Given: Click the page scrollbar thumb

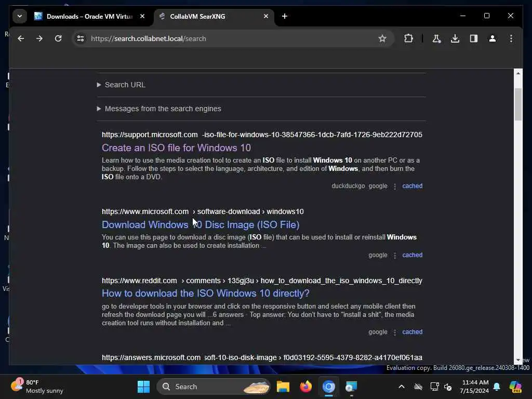Looking at the screenshot, I should pos(518,104).
